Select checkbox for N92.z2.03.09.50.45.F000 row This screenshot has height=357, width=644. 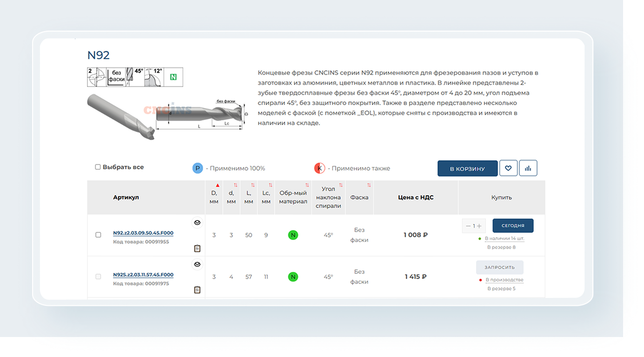pyautogui.click(x=98, y=235)
